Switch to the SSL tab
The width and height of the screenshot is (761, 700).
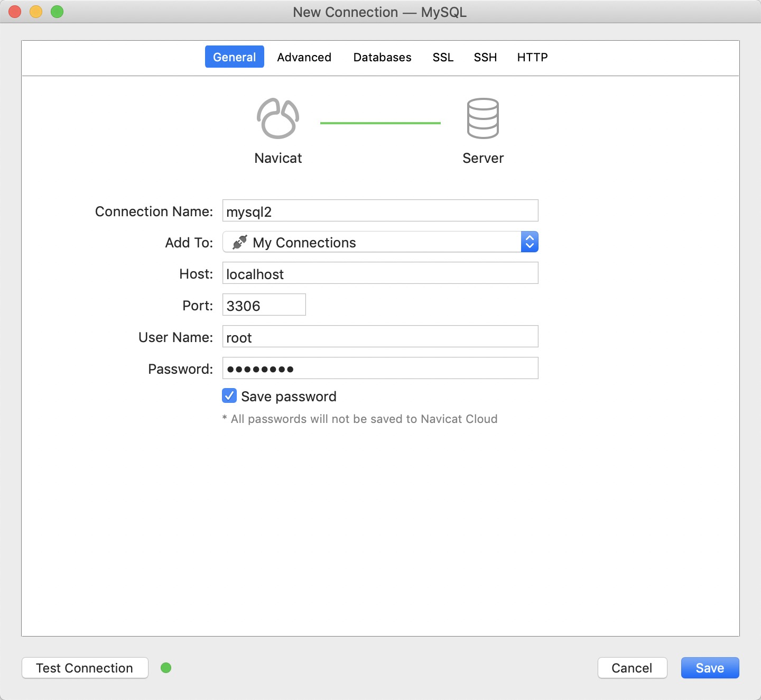[x=443, y=57]
